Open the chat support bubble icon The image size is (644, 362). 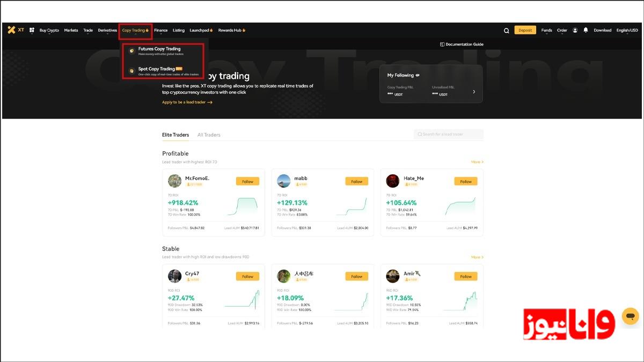point(630,316)
